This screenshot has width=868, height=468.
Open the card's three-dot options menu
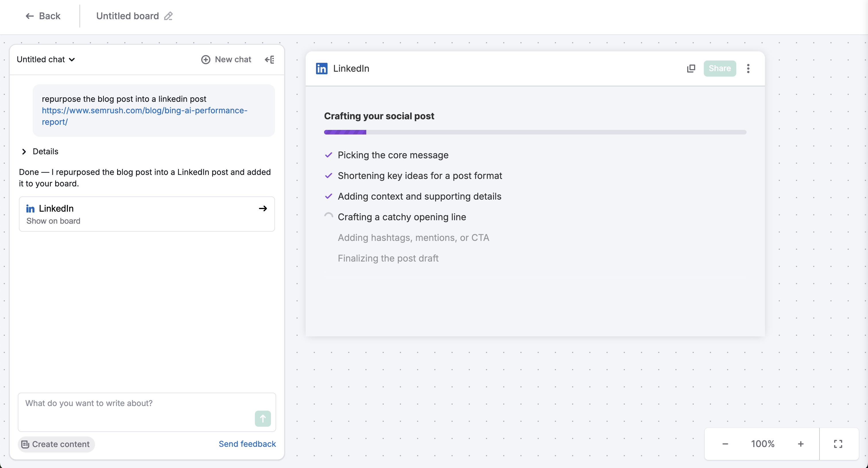748,68
